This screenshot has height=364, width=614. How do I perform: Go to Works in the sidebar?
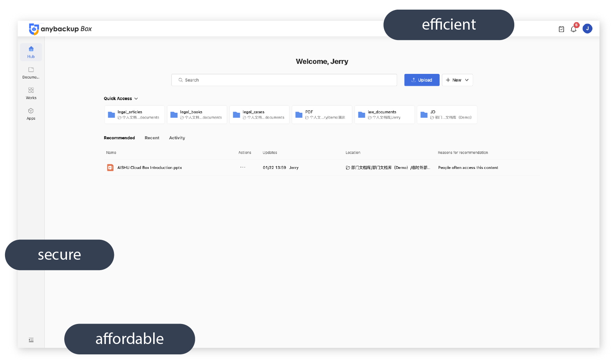point(31,93)
